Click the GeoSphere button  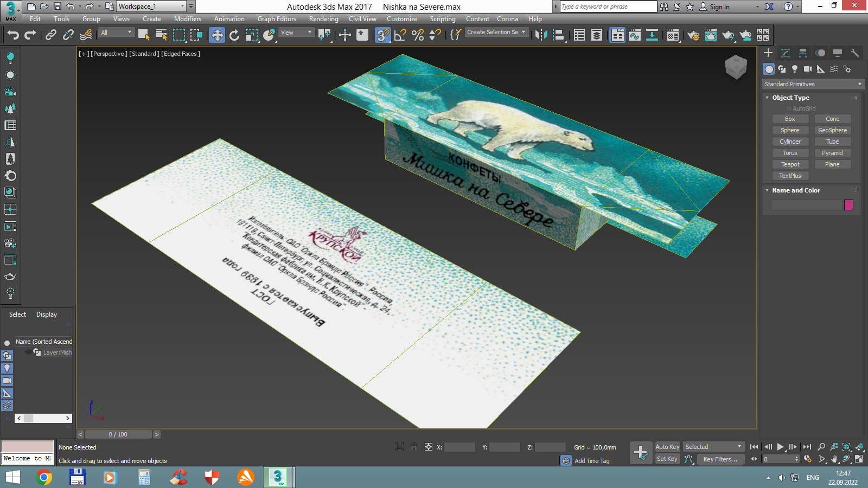(x=832, y=130)
